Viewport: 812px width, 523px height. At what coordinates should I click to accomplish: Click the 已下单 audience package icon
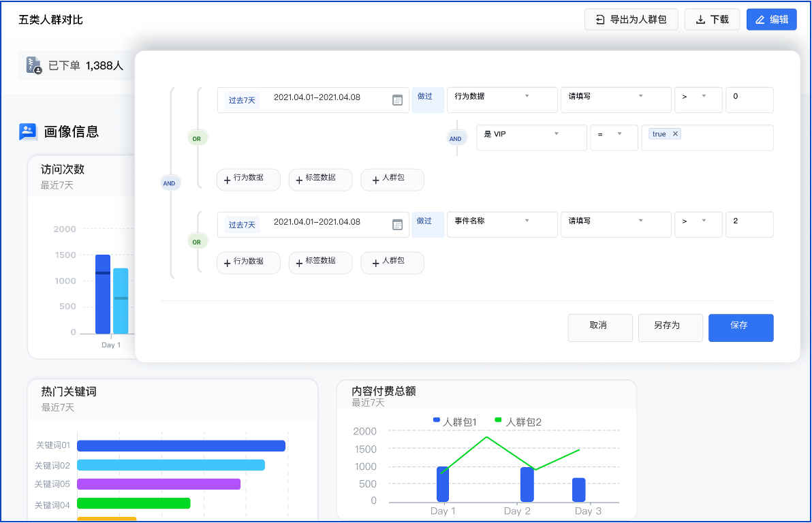coord(34,65)
